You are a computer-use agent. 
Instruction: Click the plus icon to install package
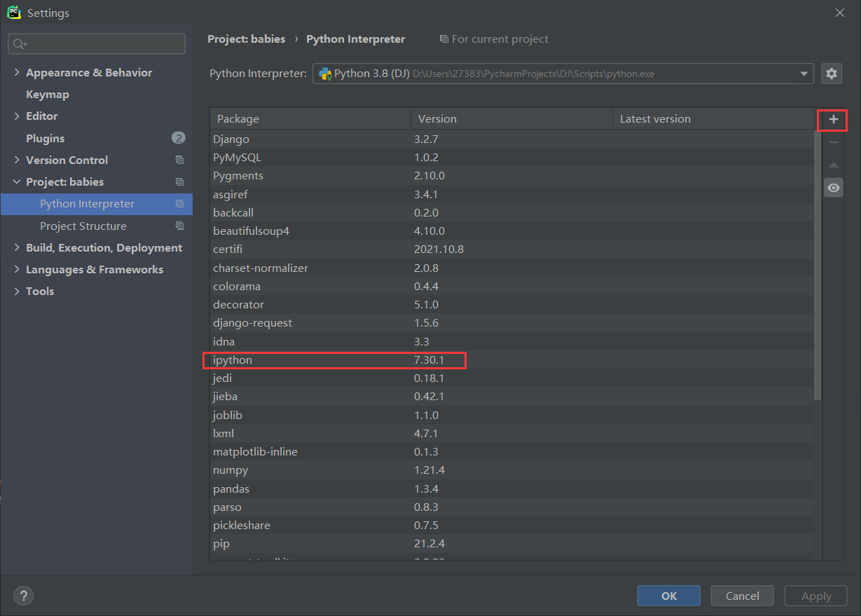click(833, 120)
